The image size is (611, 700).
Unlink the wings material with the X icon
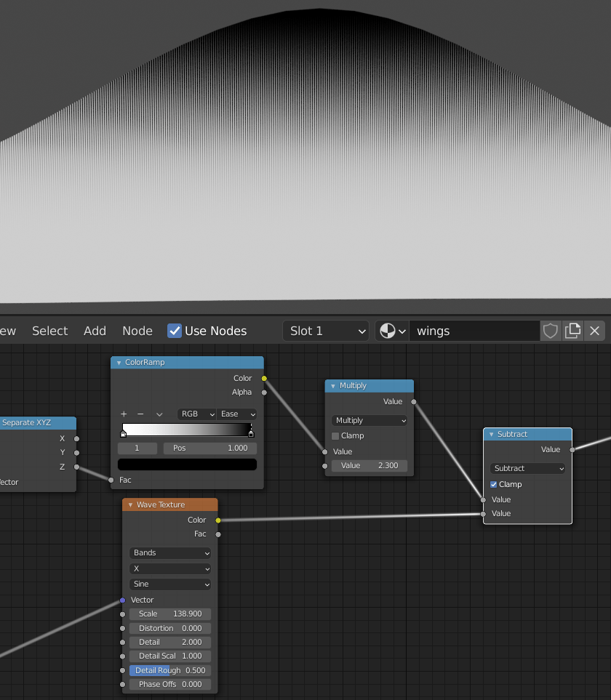click(595, 331)
